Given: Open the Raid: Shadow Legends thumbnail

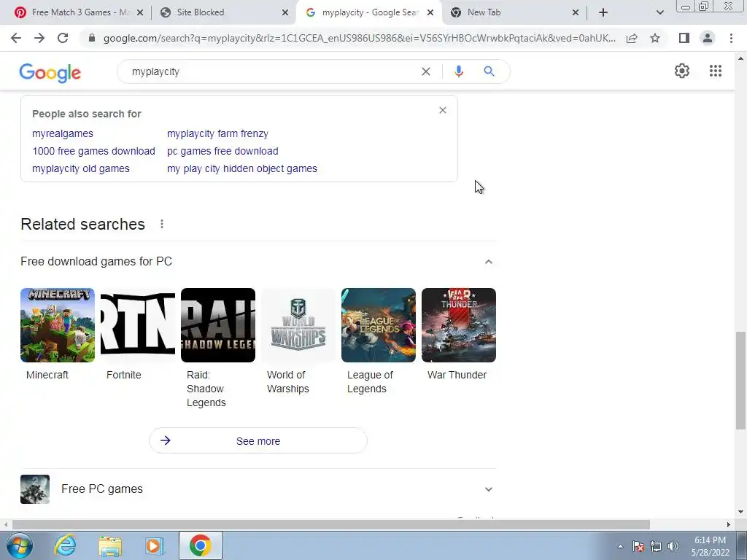Looking at the screenshot, I should [217, 325].
